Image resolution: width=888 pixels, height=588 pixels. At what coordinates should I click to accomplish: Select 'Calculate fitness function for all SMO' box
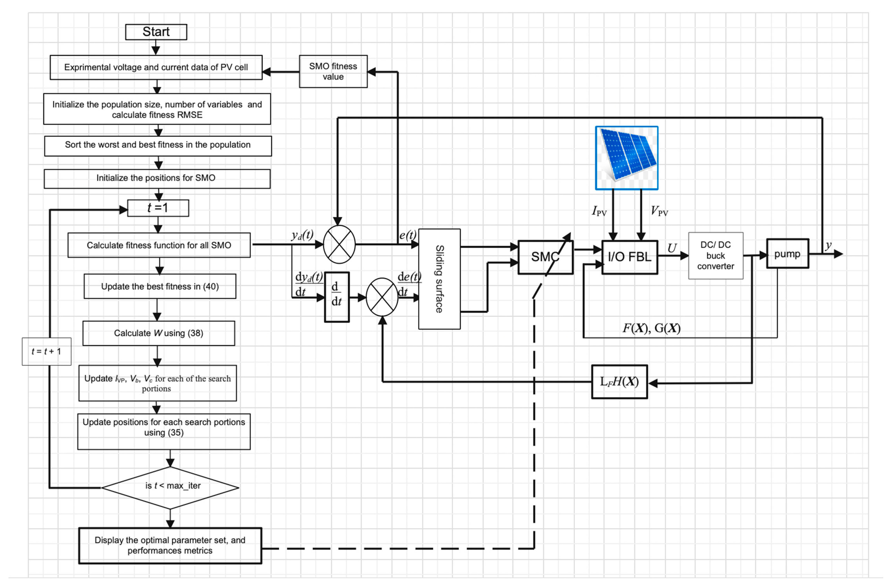coord(159,245)
